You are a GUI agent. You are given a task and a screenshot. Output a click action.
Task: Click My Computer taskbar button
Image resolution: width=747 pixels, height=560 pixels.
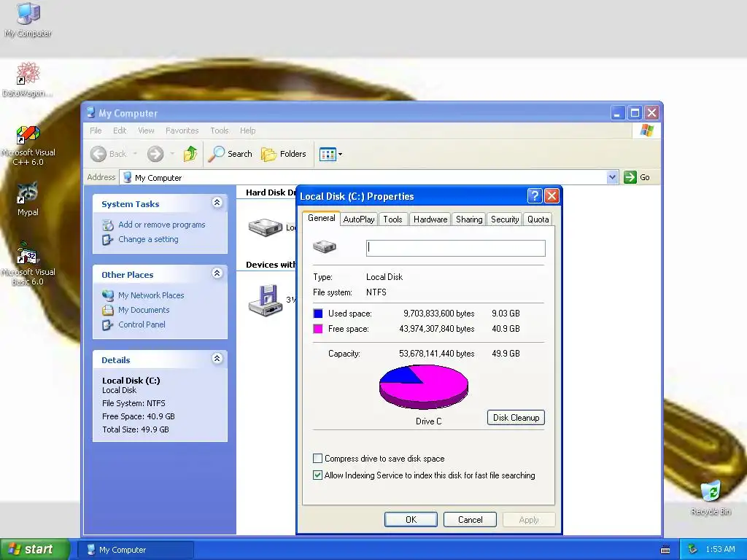click(136, 550)
